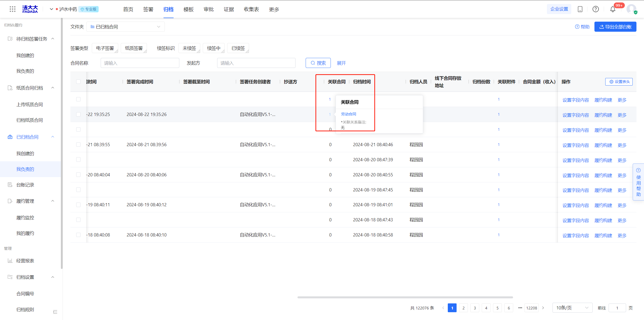Check the row archived 2024-08-21 08:40:46
Screen dimensions: 644x320
[78, 145]
